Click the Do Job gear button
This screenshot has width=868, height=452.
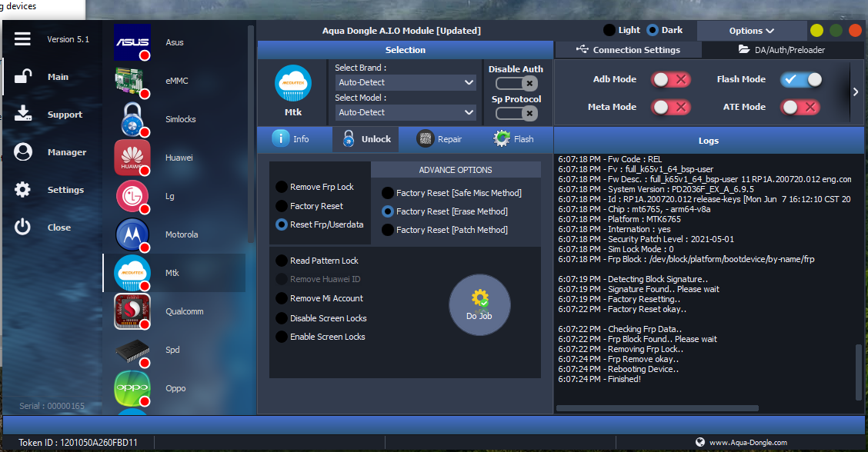tap(479, 305)
